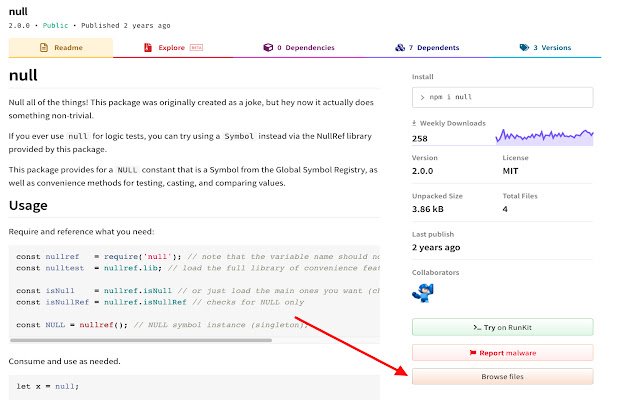Screen dimensions: 640x400
Task: Click the 'Consume and use as needed.' text
Action: click(x=64, y=361)
